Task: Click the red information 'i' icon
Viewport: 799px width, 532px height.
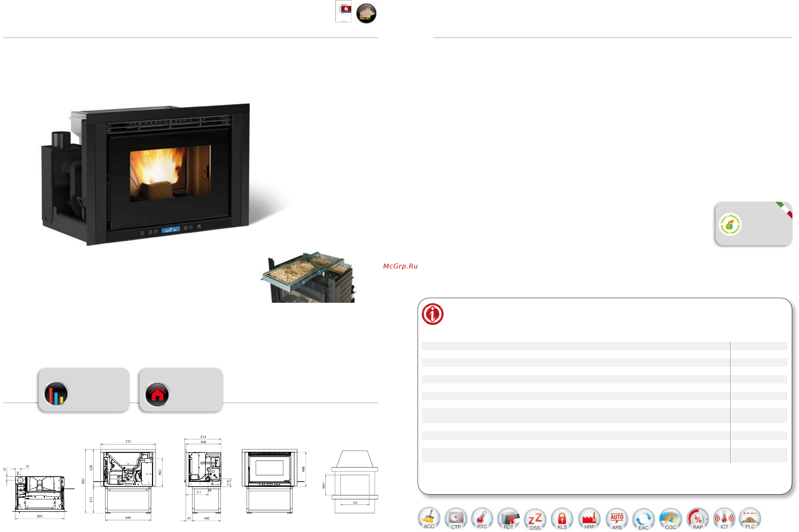Action: click(432, 314)
